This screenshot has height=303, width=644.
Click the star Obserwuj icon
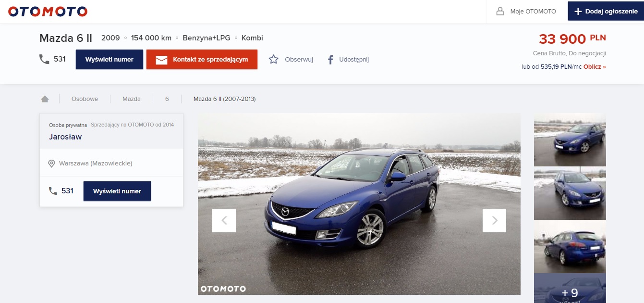[274, 60]
